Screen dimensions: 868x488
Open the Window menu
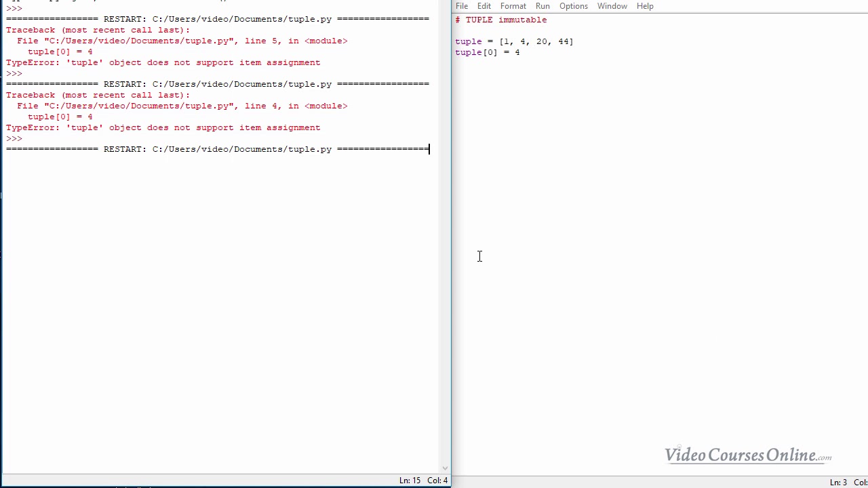point(612,6)
